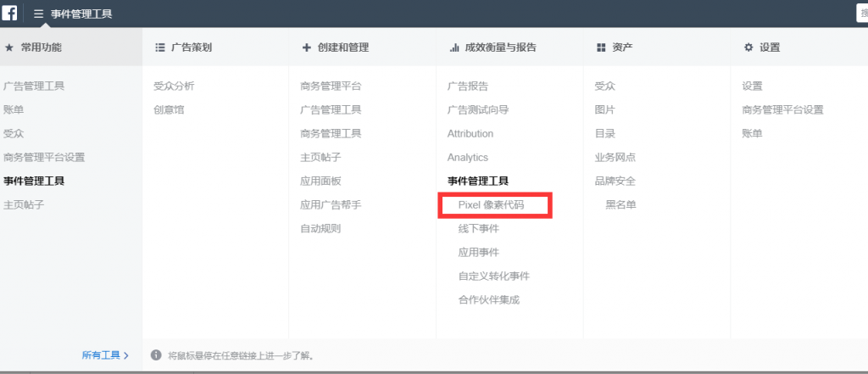Select 创建和管理 column header
868x374 pixels.
(x=343, y=47)
